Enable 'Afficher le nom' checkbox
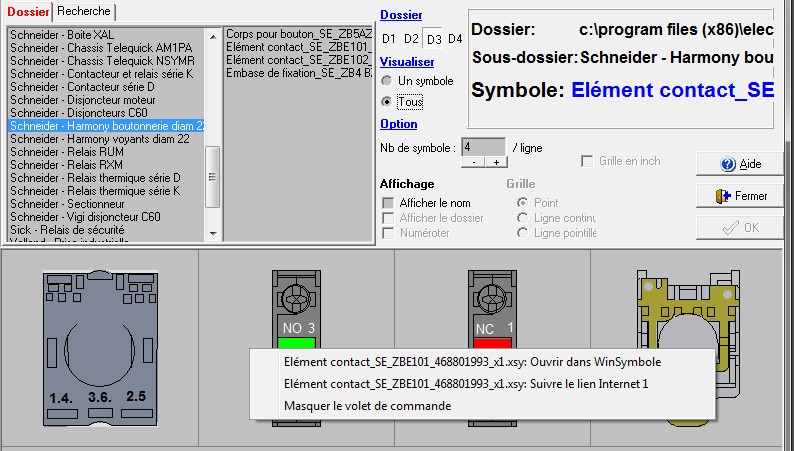Viewport: 794px width, 451px height. (x=388, y=203)
